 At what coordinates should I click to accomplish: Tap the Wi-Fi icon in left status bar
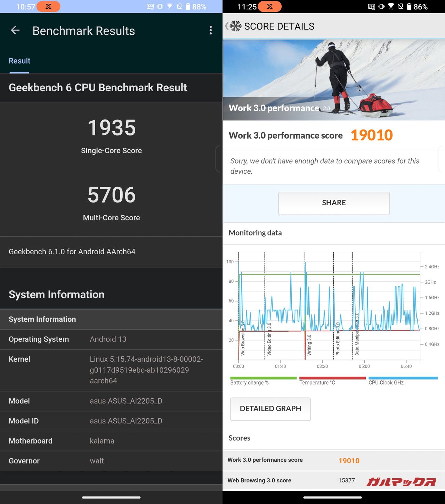[x=170, y=7]
